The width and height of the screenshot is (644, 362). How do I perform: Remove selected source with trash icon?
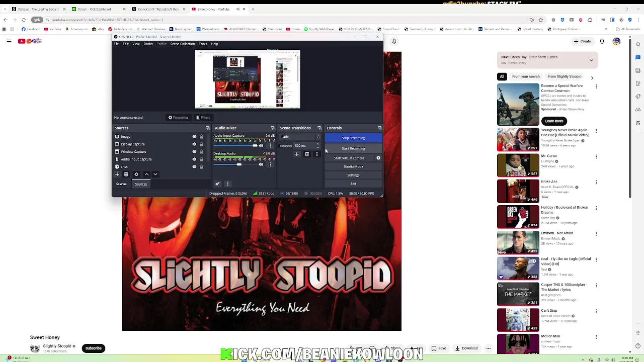click(x=126, y=174)
